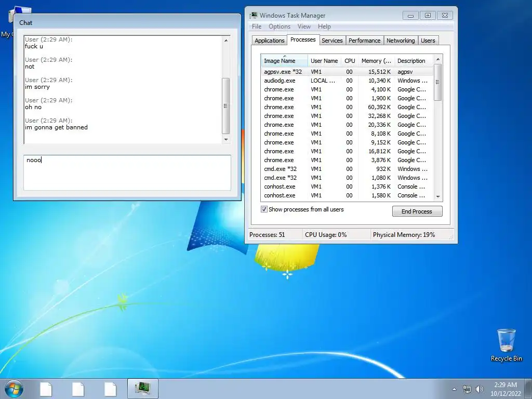Screen dimensions: 532x399
Task: Click the process list scrollbar thumb
Action: (x=437, y=82)
